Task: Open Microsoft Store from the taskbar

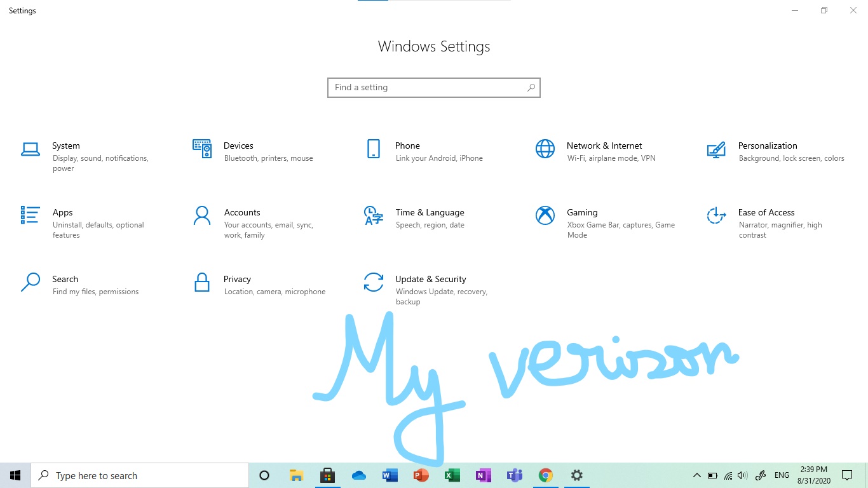Action: coord(327,475)
